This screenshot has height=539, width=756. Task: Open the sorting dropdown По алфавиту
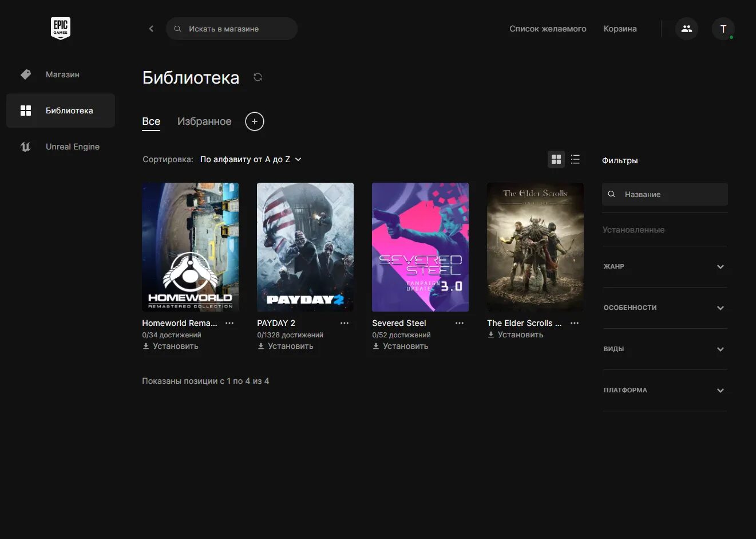point(251,159)
